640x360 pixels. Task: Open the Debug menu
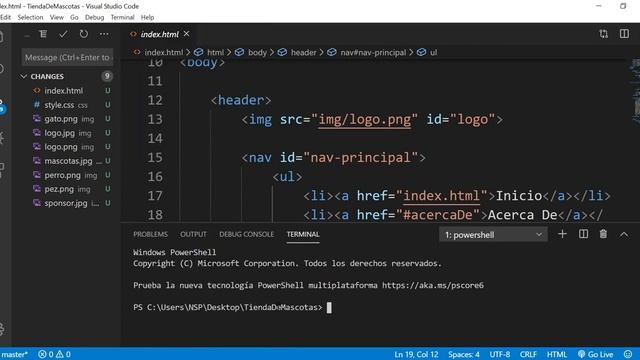click(94, 17)
